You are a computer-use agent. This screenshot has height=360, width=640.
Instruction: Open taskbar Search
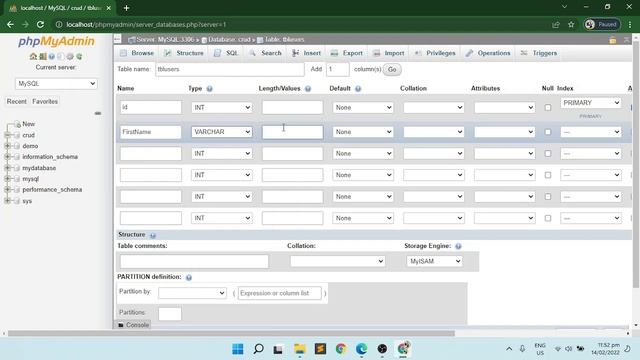(x=258, y=349)
